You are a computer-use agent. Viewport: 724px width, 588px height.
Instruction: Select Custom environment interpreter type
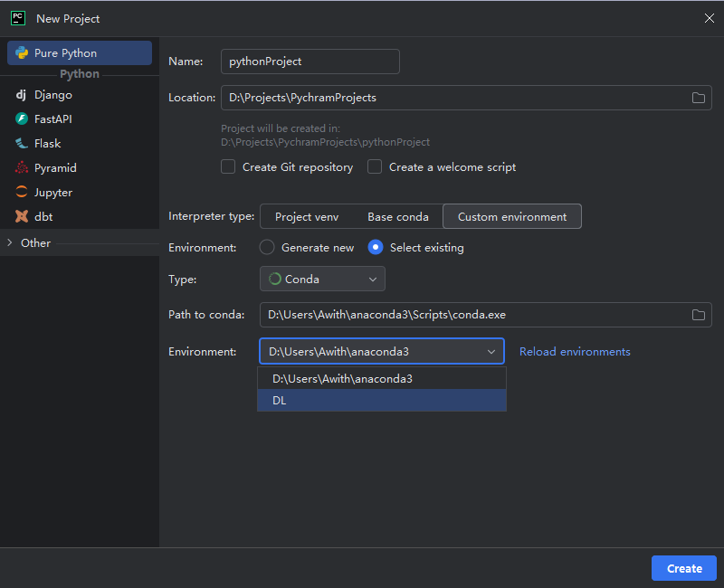(512, 216)
